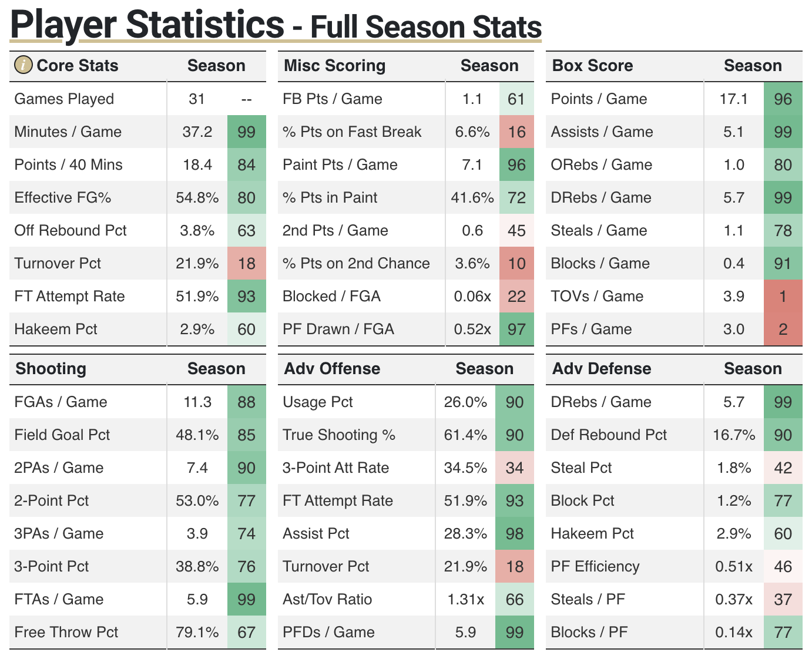Click the info icon beside Core Stats
Screen dimensions: 812x659
(23, 65)
